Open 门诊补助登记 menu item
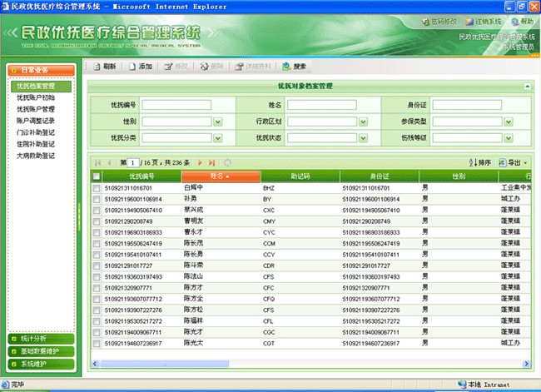Image resolution: width=541 pixels, height=392 pixels. tap(36, 133)
